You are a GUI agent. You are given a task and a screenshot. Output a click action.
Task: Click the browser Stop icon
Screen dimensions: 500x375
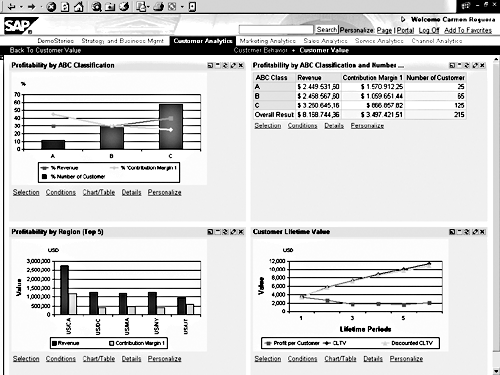click(x=51, y=7)
